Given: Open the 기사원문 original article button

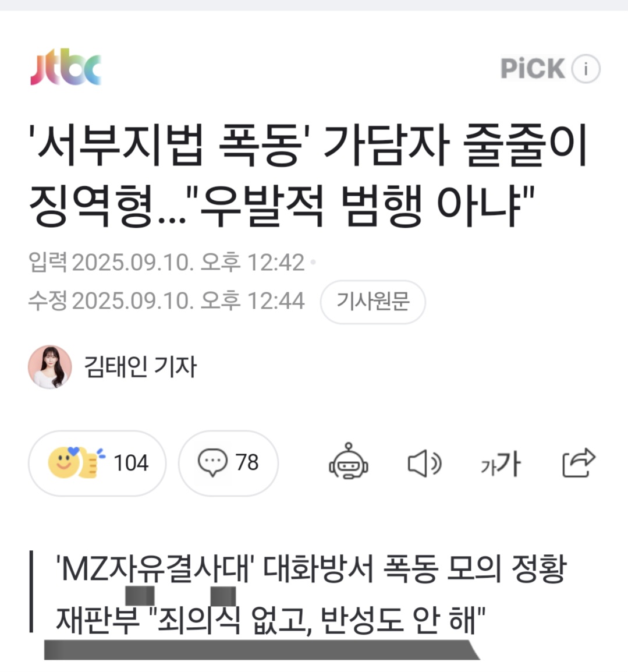Looking at the screenshot, I should click(x=372, y=301).
